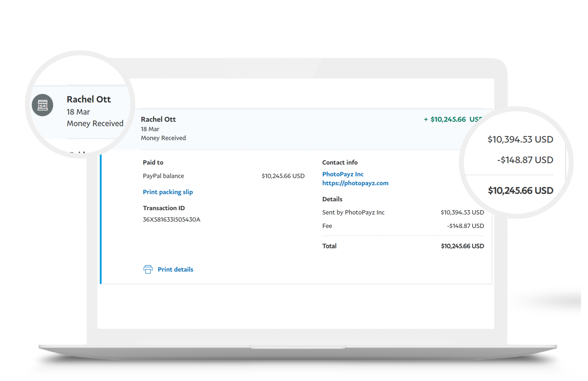
Task: Open PhotoPayz Inc contact link
Action: (342, 174)
